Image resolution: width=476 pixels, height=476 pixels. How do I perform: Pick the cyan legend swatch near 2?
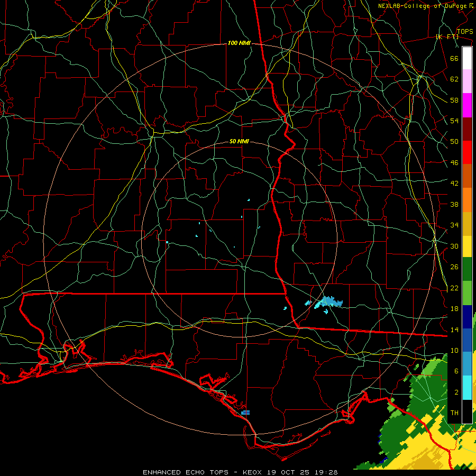(x=467, y=387)
